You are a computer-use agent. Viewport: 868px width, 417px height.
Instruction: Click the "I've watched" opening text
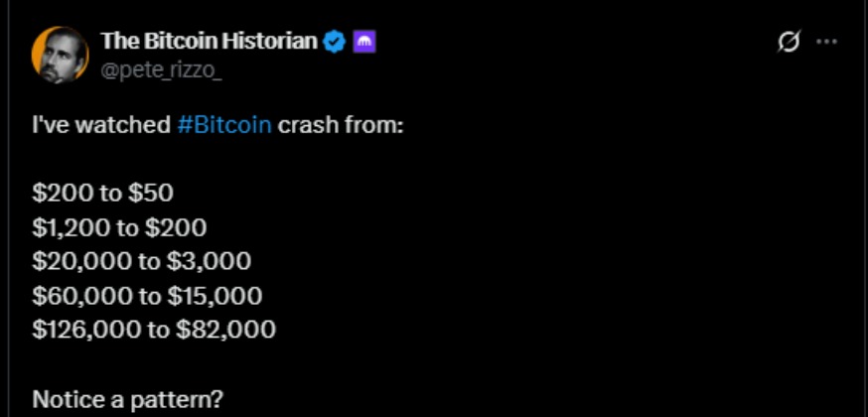[100, 131]
